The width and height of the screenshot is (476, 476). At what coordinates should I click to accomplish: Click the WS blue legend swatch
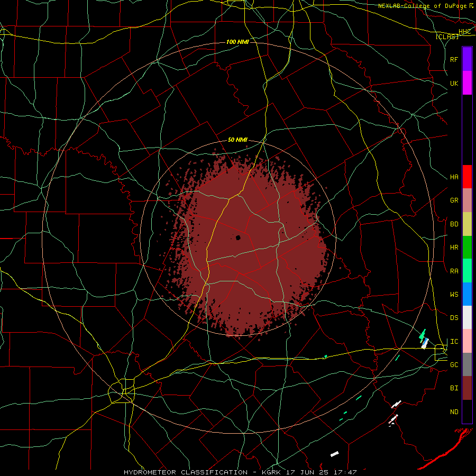[x=467, y=294]
